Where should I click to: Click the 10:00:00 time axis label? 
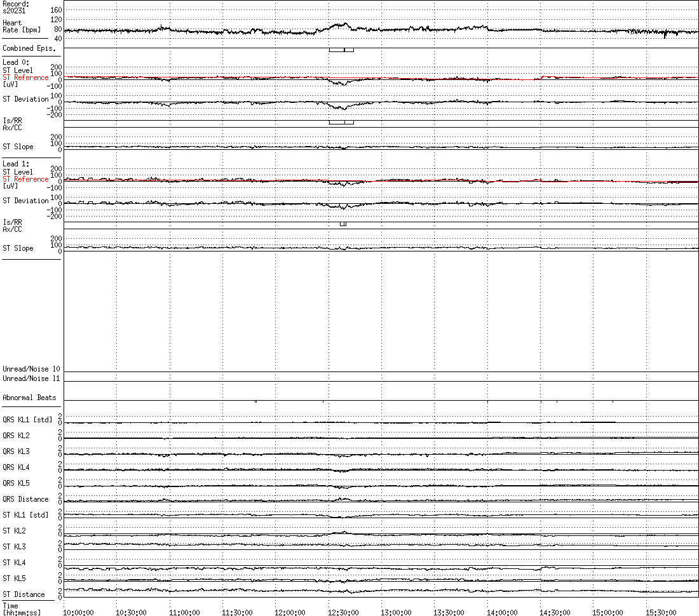click(x=78, y=612)
